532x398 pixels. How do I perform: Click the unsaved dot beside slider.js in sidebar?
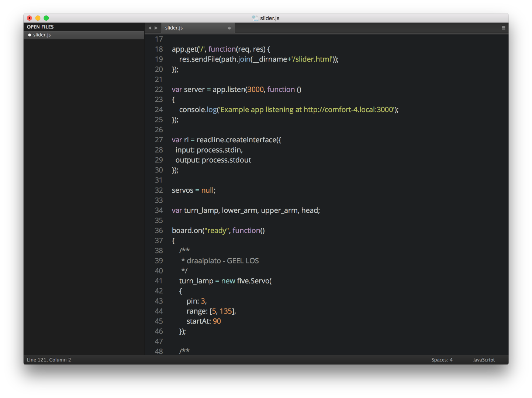(x=30, y=35)
